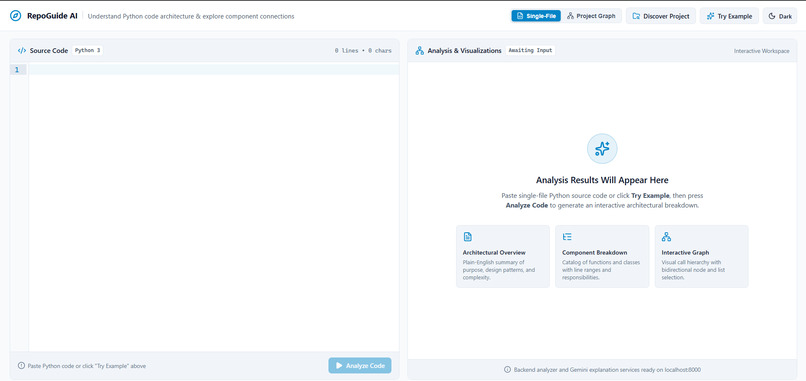The height and width of the screenshot is (381, 806).
Task: Open Discover Project
Action: 661,16
